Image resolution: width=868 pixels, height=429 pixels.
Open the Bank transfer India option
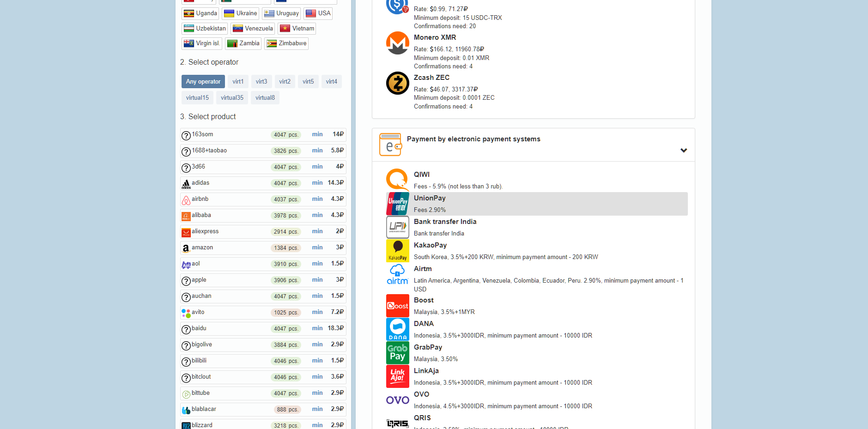point(445,227)
